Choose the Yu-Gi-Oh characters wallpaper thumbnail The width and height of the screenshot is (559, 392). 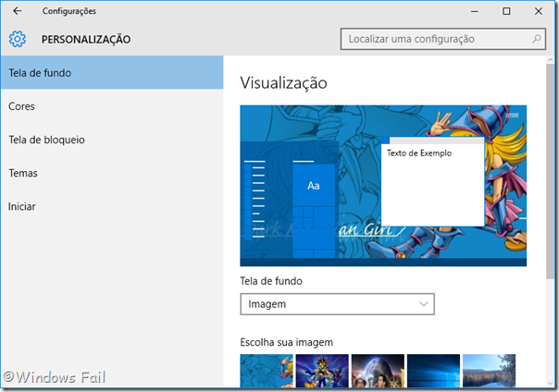tap(322, 371)
